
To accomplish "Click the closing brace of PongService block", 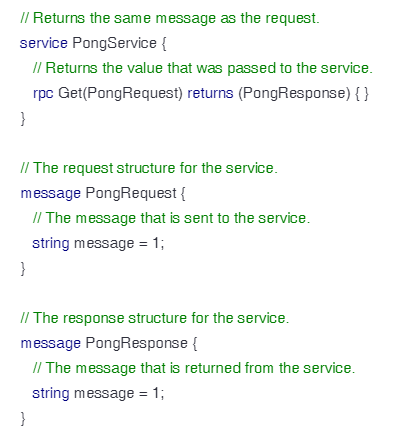I will tap(23, 118).
